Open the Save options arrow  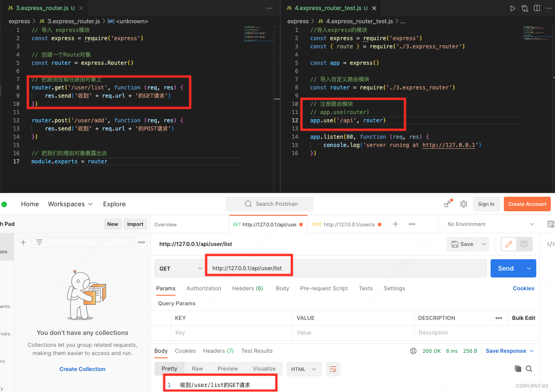coord(484,244)
